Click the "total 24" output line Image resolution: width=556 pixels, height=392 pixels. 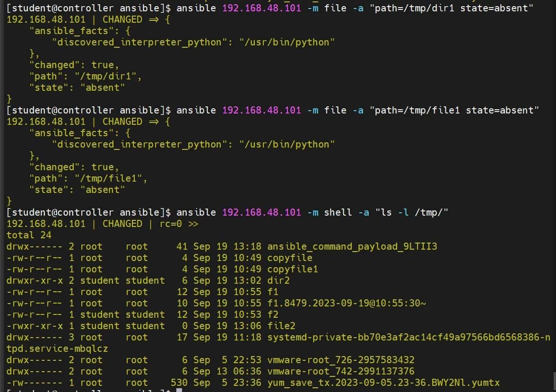point(29,235)
